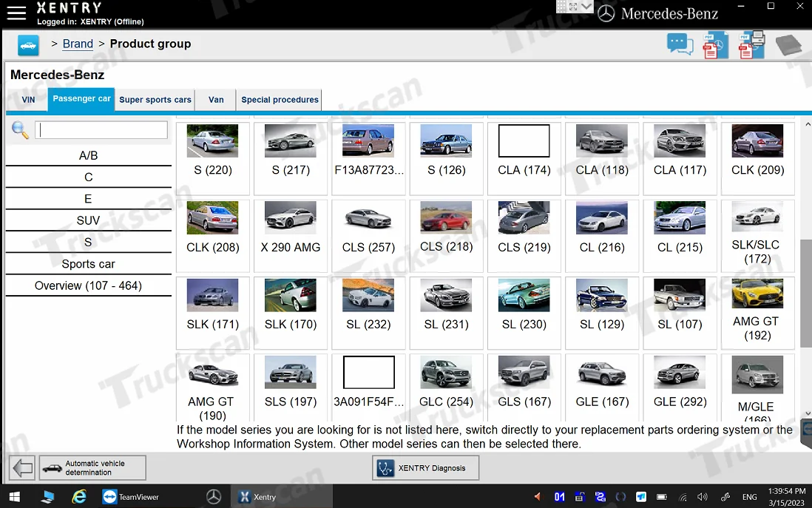Select the C class filter
Screen dimensions: 812x508
(89, 177)
